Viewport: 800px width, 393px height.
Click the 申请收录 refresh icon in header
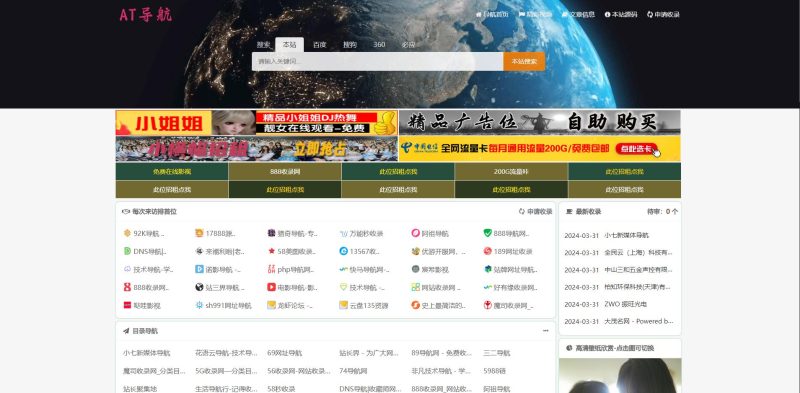[x=650, y=15]
